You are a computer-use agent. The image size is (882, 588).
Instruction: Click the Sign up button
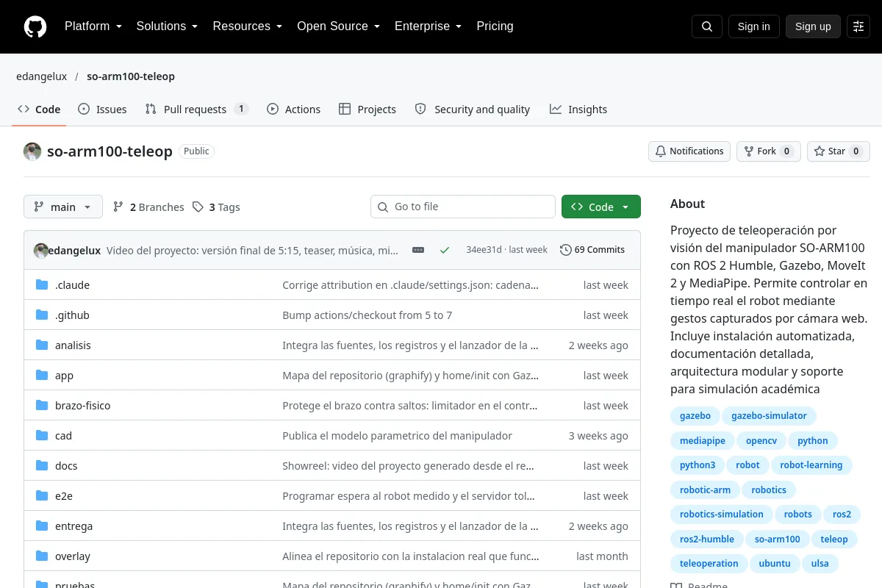pos(813,26)
